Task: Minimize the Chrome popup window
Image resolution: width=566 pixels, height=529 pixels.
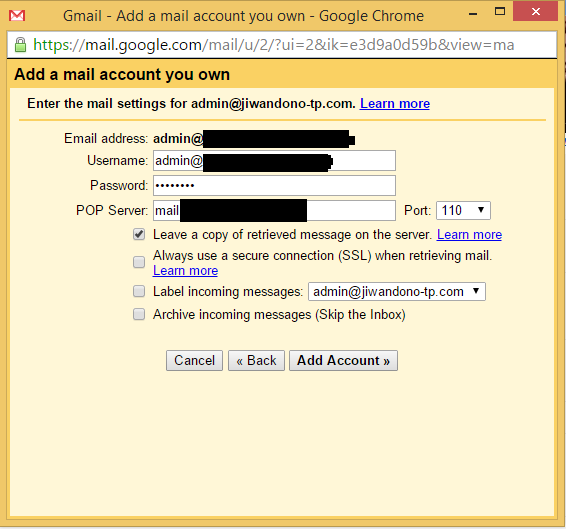Action: click(473, 14)
